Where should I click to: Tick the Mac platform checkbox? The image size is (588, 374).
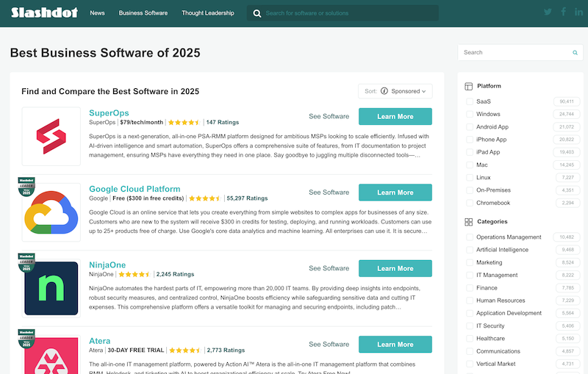(x=469, y=165)
